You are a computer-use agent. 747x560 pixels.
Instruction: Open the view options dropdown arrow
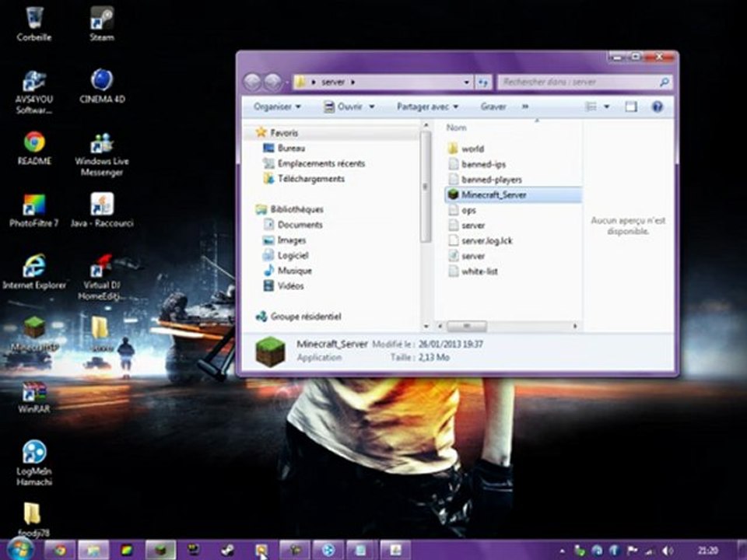606,107
